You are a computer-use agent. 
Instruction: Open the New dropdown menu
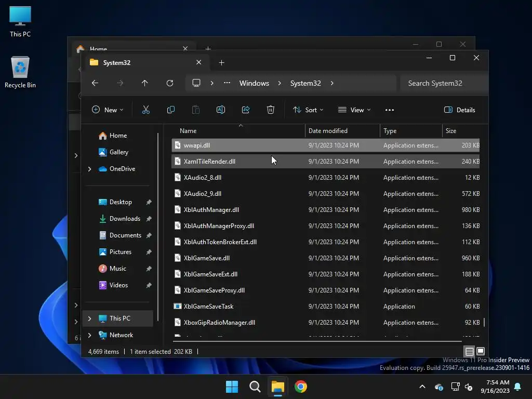(108, 110)
